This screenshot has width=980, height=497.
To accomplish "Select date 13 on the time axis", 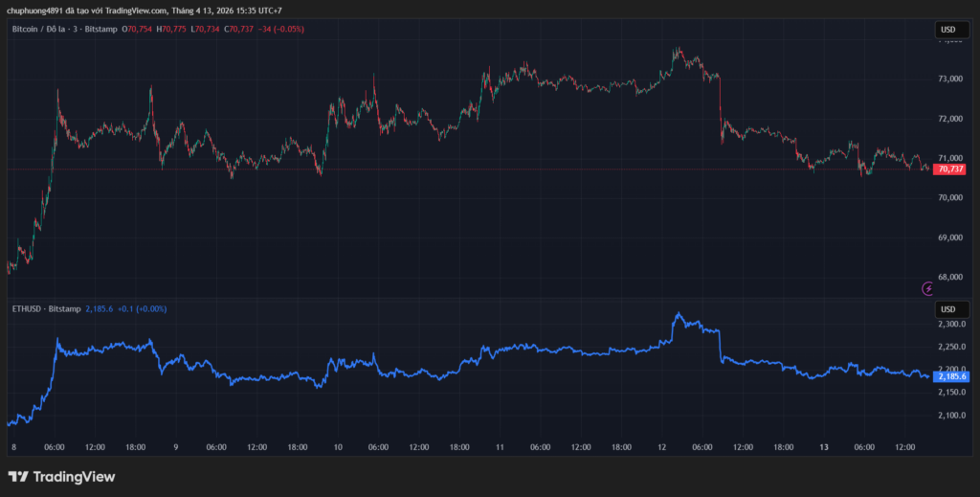I will click(x=824, y=447).
